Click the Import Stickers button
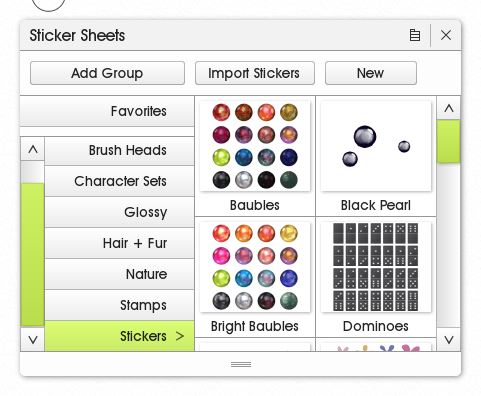 (255, 73)
